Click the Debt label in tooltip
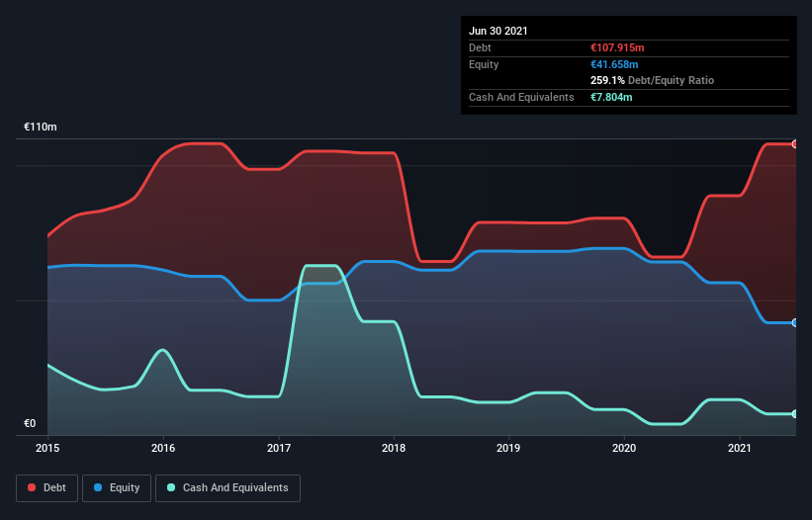Viewport: 812px width, 520px height. [x=480, y=47]
